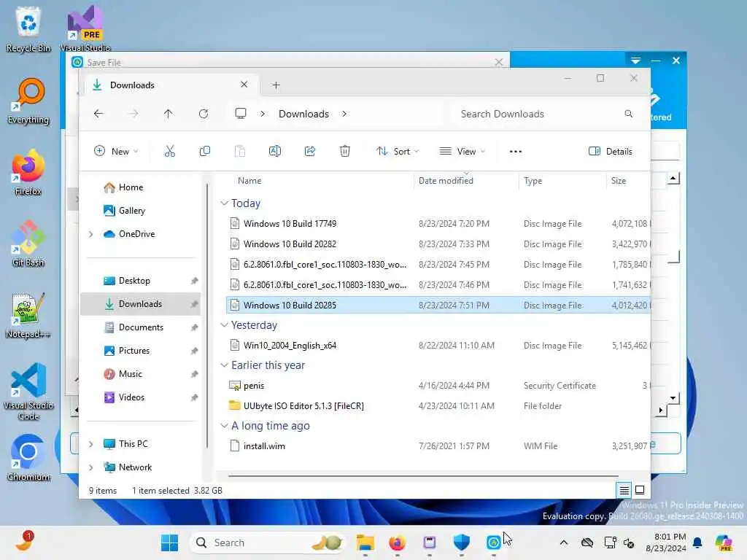Open Chromium desktop shortcut

[28, 458]
